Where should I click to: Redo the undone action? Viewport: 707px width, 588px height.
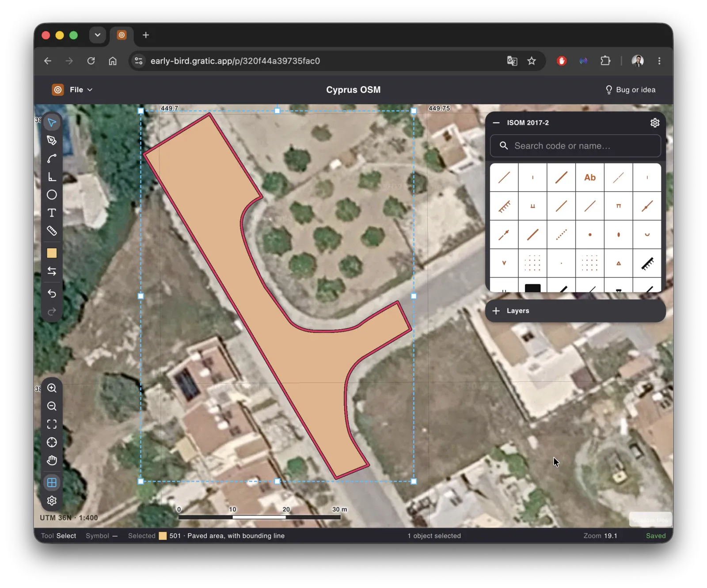click(x=52, y=311)
